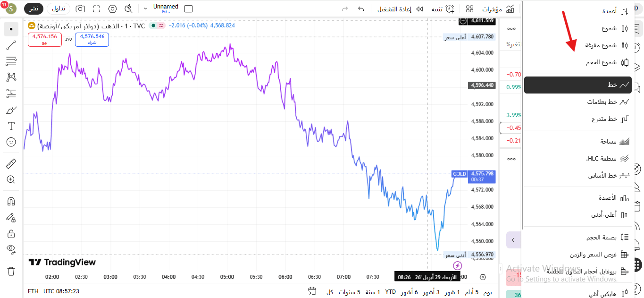
Task: Select the 5 سنوات time range
Action: pos(350,292)
